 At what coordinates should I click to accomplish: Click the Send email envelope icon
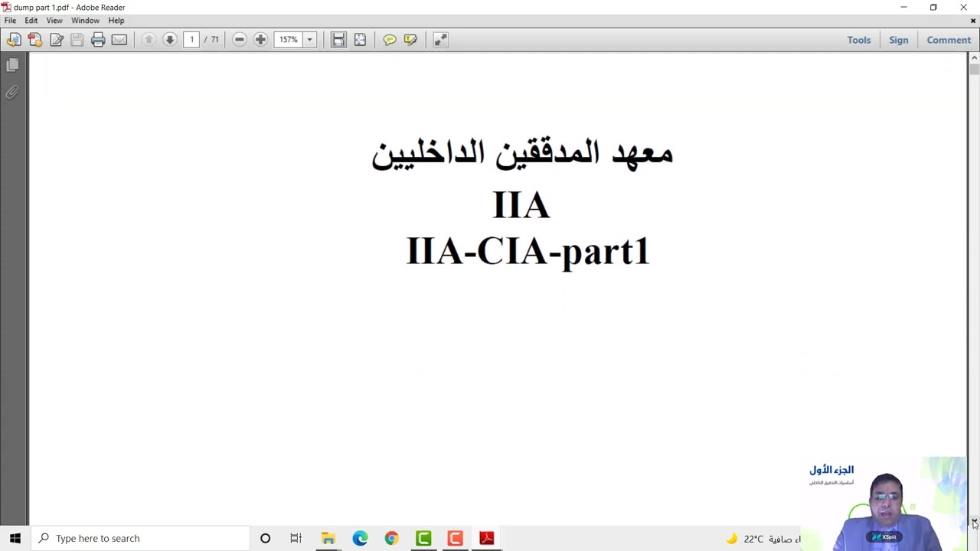pos(119,40)
